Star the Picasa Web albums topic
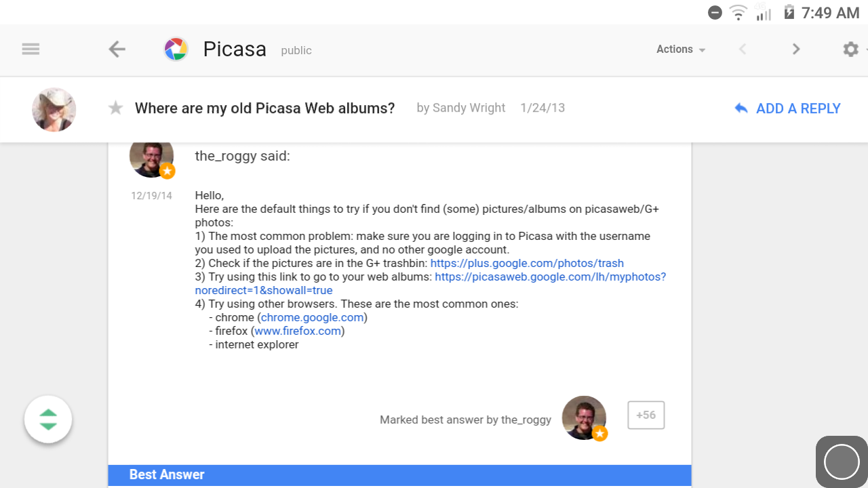This screenshot has width=868, height=488. [x=116, y=108]
